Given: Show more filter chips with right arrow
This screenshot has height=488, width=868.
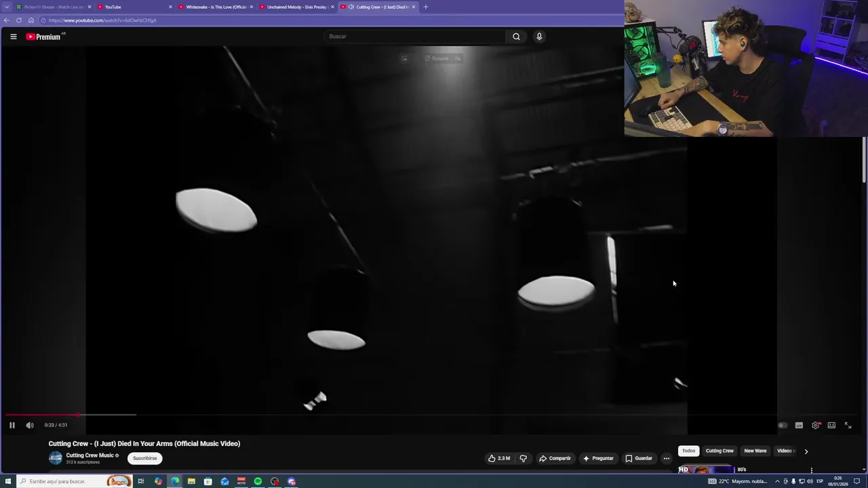Looking at the screenshot, I should click(x=806, y=451).
